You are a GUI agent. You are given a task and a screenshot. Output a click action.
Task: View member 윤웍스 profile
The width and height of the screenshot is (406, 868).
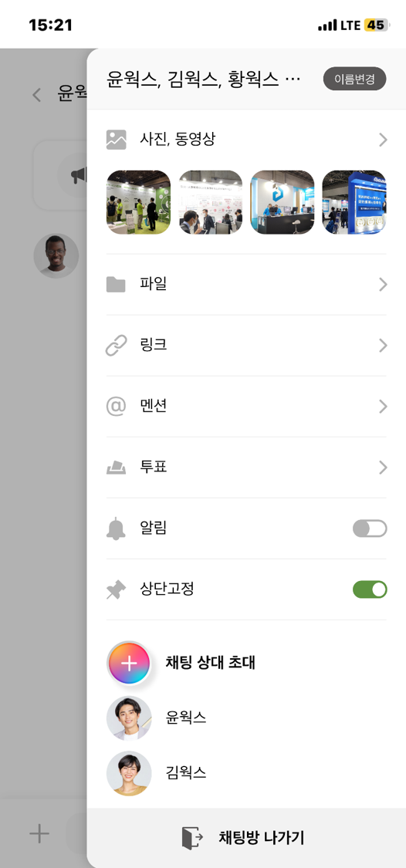pos(157,718)
